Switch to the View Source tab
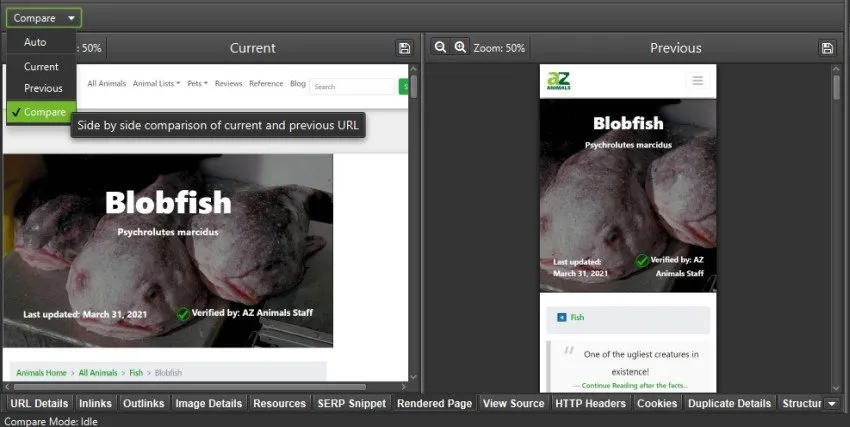The height and width of the screenshot is (427, 850). (513, 403)
